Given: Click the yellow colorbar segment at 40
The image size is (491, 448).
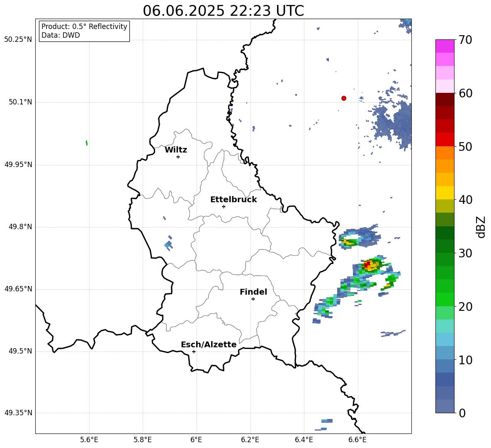Looking at the screenshot, I should point(445,193).
